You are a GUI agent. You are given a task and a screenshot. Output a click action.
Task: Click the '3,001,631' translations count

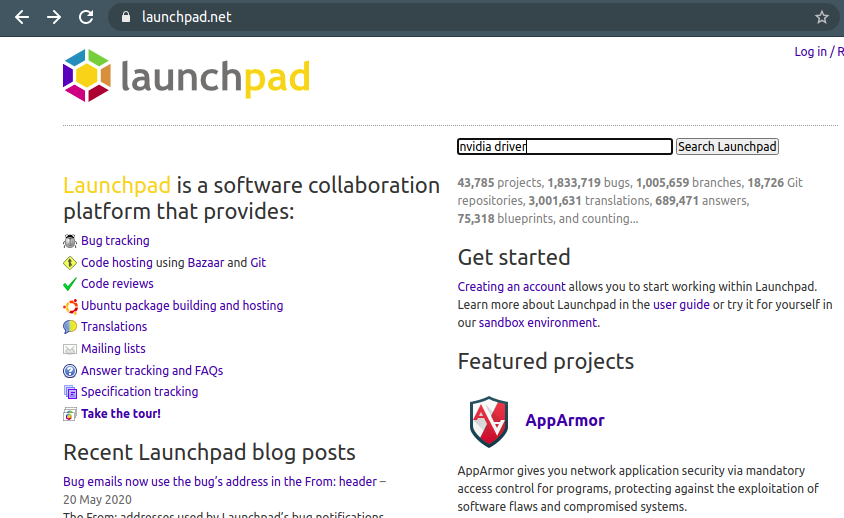555,201
